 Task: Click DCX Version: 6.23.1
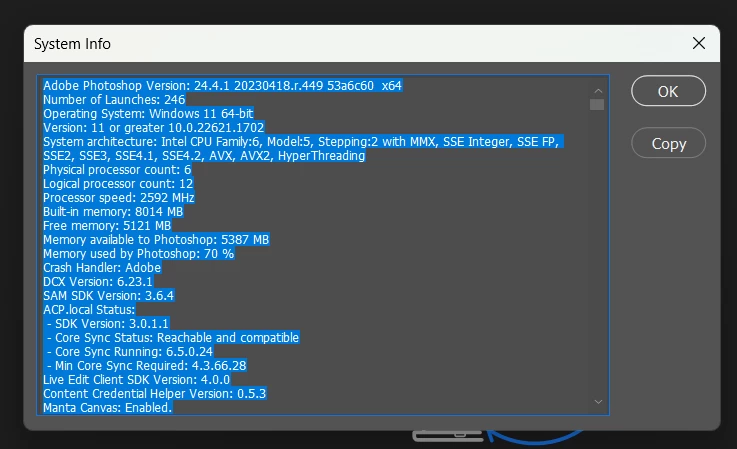tap(98, 282)
